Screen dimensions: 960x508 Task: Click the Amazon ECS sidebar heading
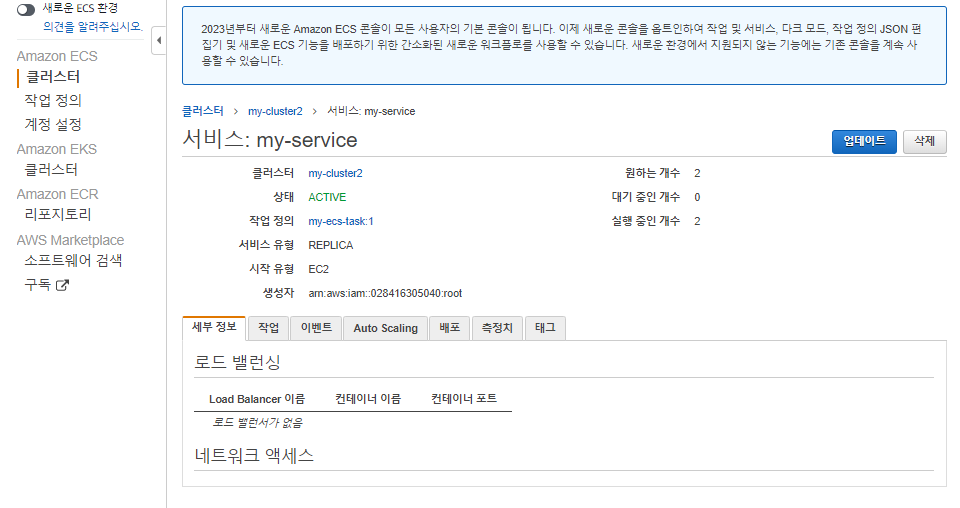(57, 56)
